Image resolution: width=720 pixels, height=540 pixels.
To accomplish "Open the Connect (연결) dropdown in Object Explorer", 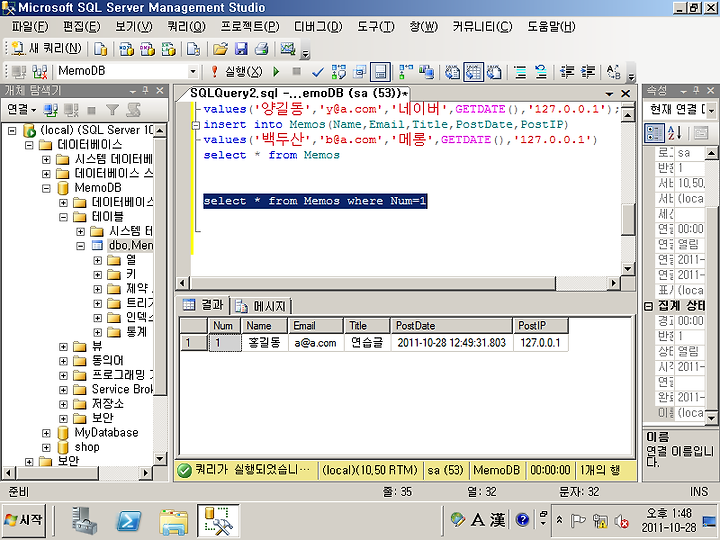I will tap(22, 109).
